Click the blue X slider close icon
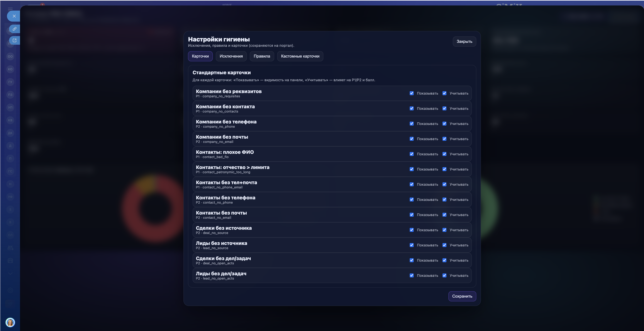 (14, 16)
